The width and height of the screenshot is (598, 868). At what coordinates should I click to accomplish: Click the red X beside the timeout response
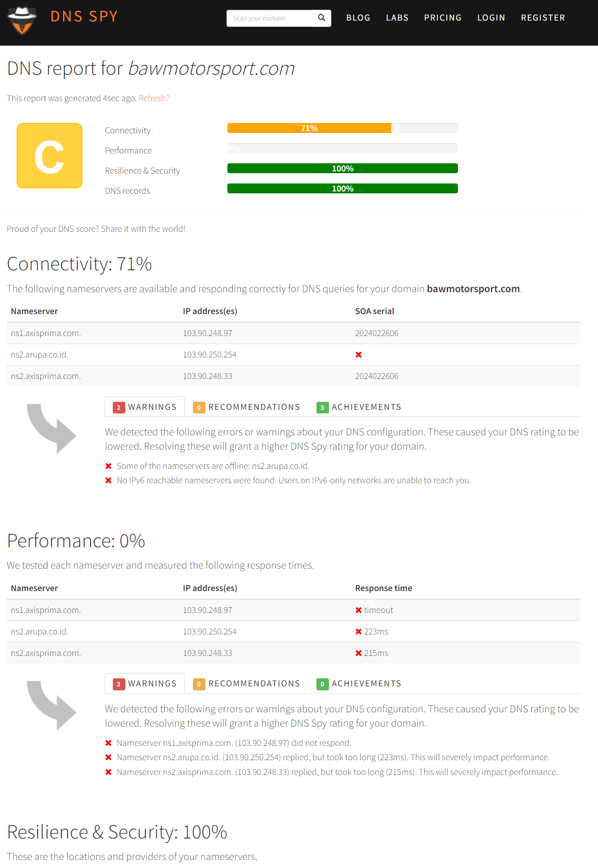click(359, 610)
